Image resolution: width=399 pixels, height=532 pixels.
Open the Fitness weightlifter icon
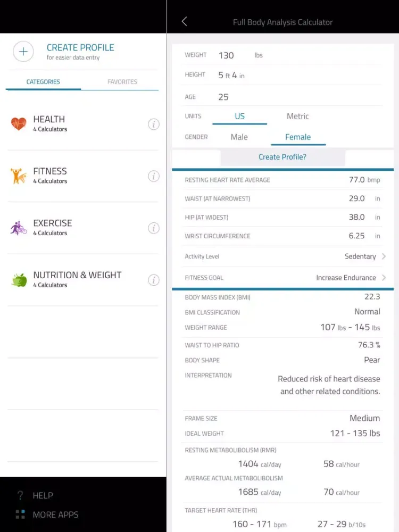point(18,176)
